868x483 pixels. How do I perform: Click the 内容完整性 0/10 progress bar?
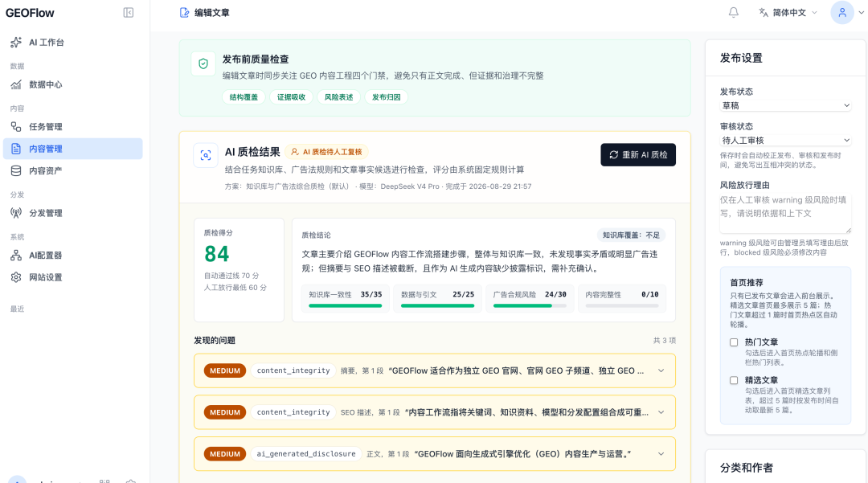click(621, 305)
